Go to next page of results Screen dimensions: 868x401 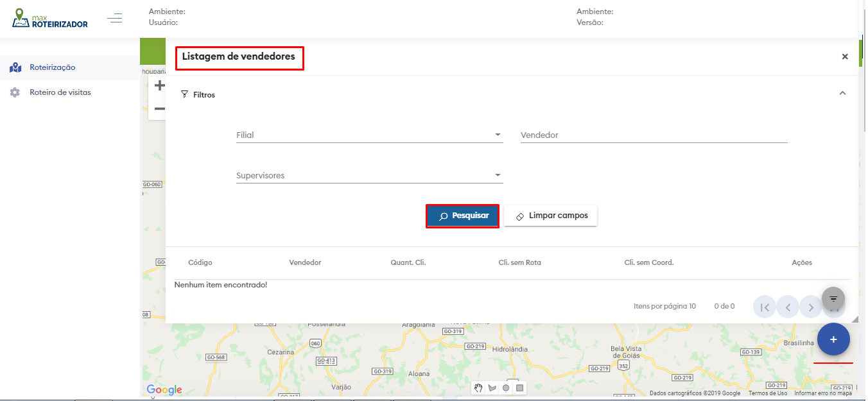pyautogui.click(x=811, y=307)
